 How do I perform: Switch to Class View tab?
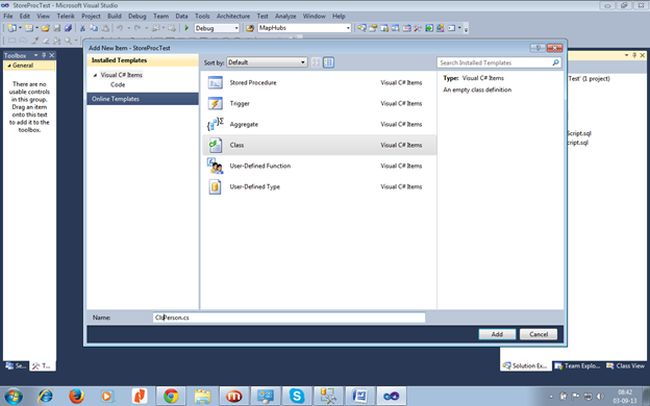(x=626, y=366)
